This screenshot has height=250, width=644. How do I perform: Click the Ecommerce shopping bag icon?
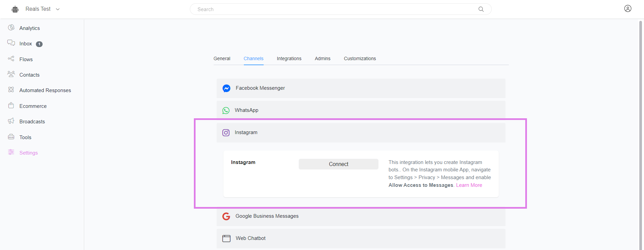pos(11,105)
